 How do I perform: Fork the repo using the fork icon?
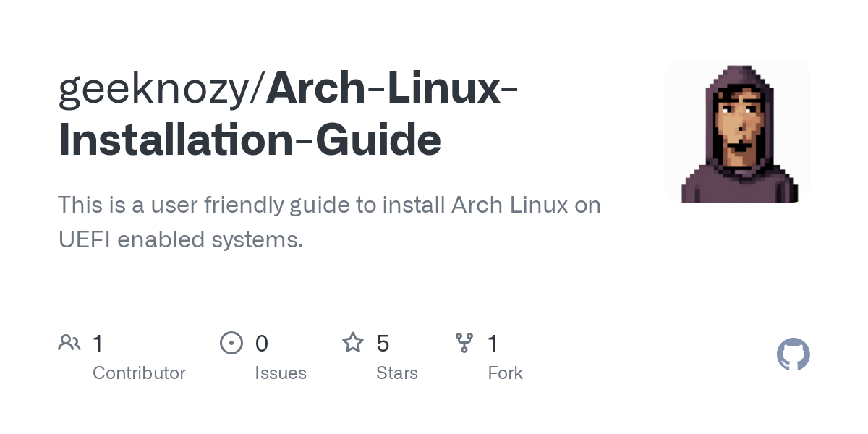(x=464, y=342)
